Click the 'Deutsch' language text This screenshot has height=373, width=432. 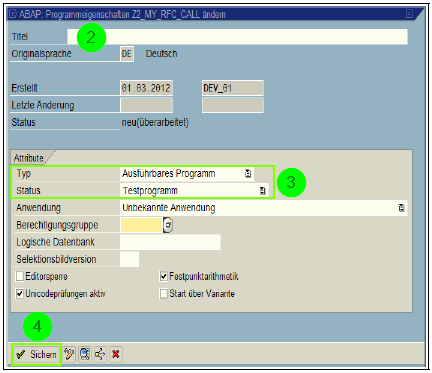pyautogui.click(x=161, y=54)
